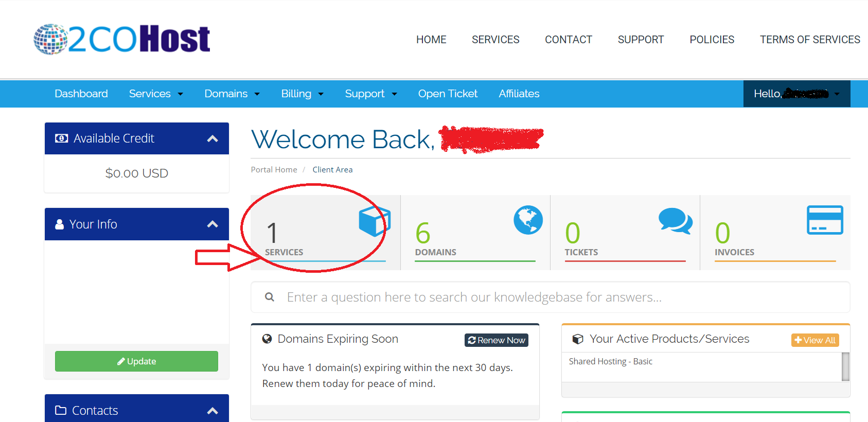Screen dimensions: 868x422
Task: Open the Support dropdown in blue navbar
Action: click(371, 94)
